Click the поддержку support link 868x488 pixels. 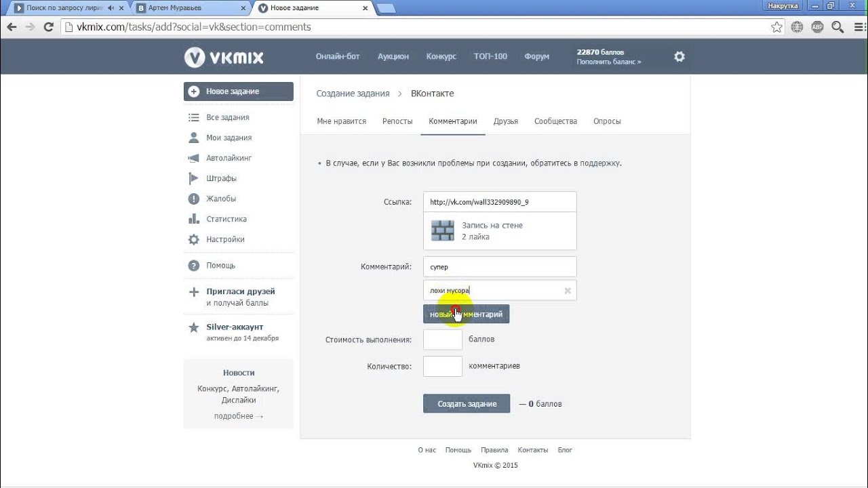600,163
